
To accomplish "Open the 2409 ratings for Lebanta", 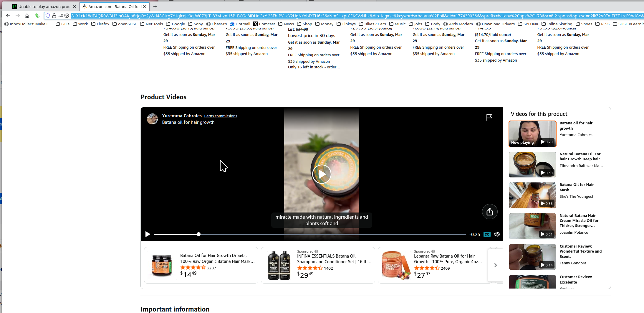I will coord(445,268).
